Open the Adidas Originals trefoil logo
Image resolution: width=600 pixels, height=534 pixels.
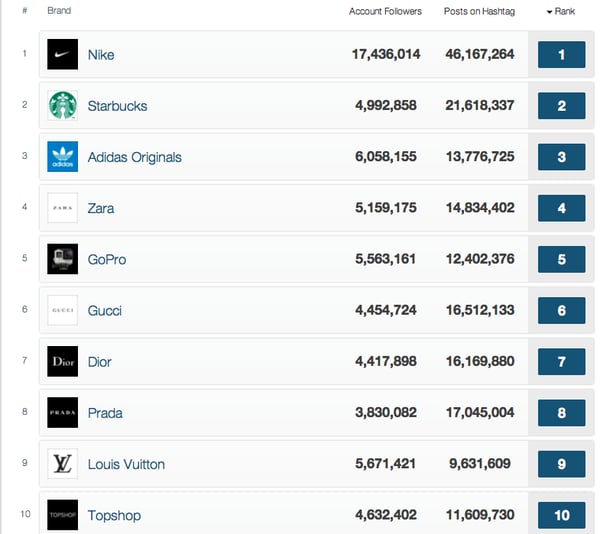coord(62,157)
